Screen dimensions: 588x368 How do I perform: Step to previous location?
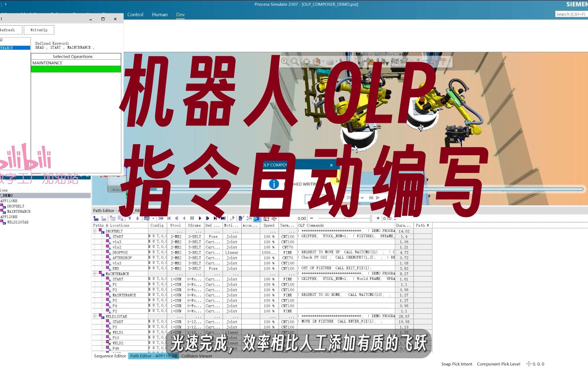click(169, 218)
